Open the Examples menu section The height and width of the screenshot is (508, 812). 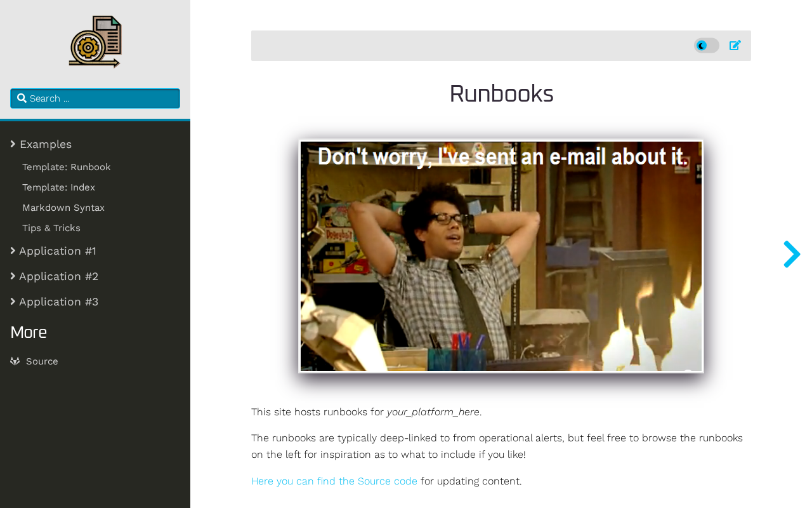tap(46, 144)
